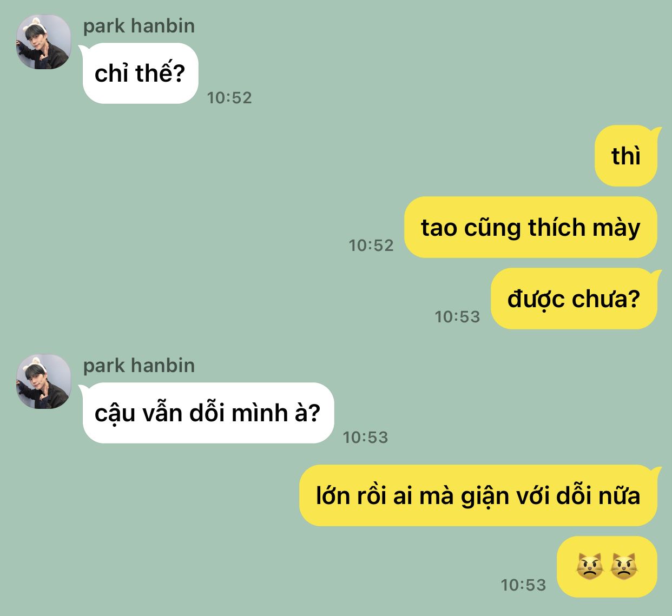Click the 10:52 timestamp beside 'chỉ thế?'
The width and height of the screenshot is (672, 616).
coord(229,98)
